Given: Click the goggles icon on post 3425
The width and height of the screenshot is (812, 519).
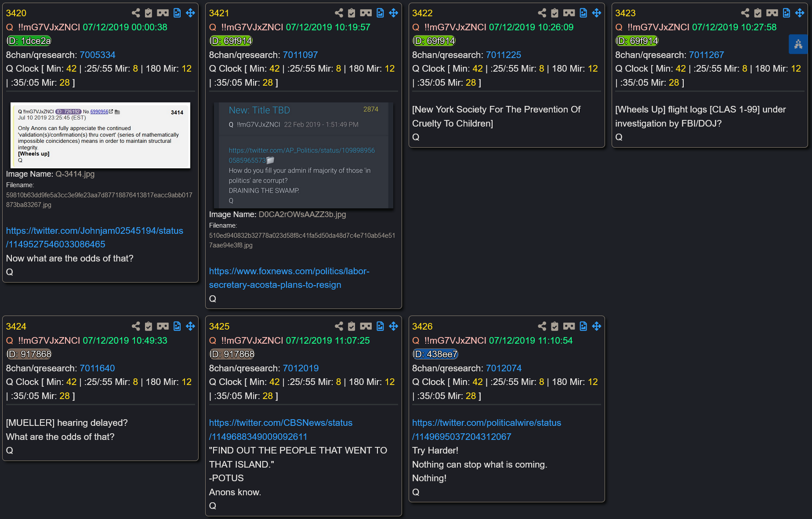Looking at the screenshot, I should coord(366,326).
